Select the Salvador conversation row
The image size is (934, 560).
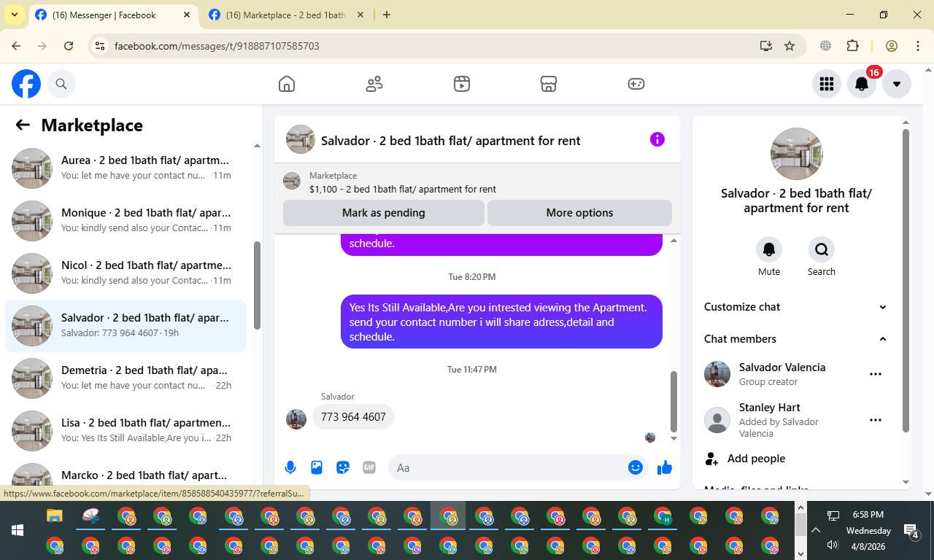point(126,325)
